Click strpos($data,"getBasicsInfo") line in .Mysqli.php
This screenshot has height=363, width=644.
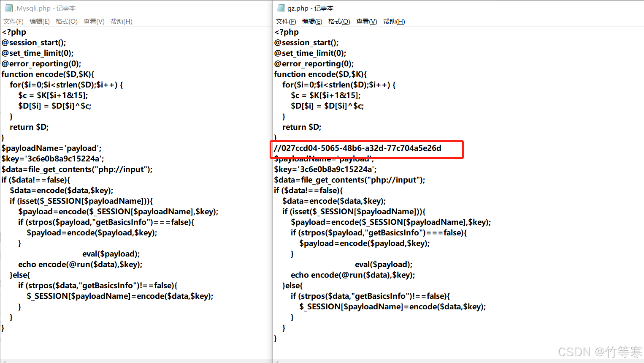point(98,286)
